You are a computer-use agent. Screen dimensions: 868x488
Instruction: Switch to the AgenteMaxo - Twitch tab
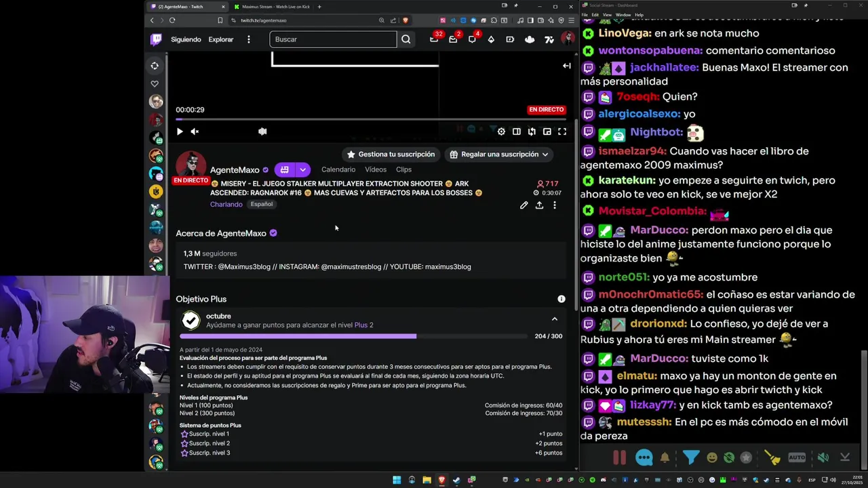pos(188,7)
